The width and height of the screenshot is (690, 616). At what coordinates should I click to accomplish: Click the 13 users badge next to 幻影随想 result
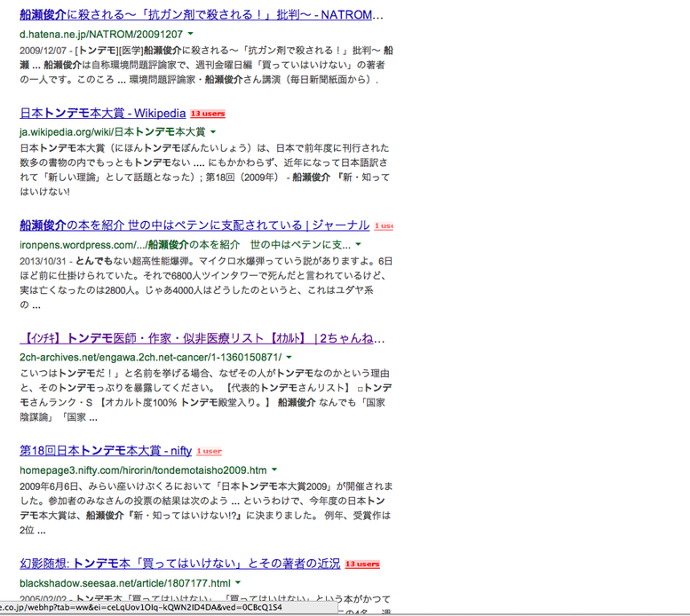click(362, 565)
